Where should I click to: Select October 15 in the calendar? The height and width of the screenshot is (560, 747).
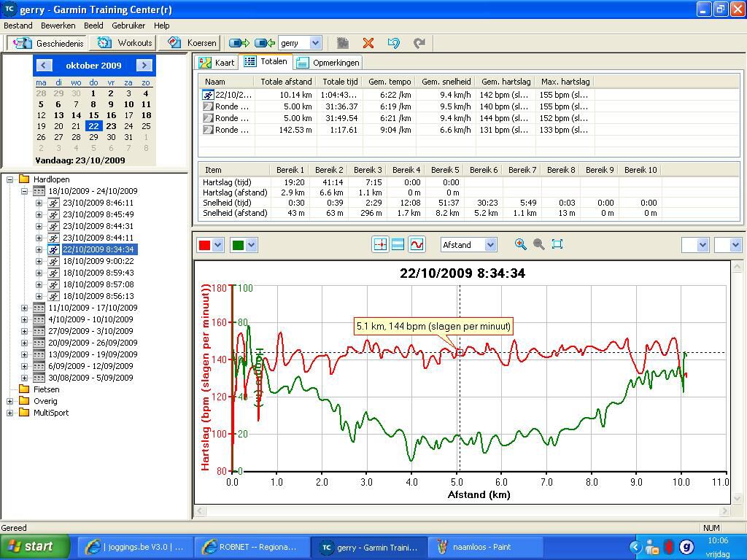tap(94, 115)
